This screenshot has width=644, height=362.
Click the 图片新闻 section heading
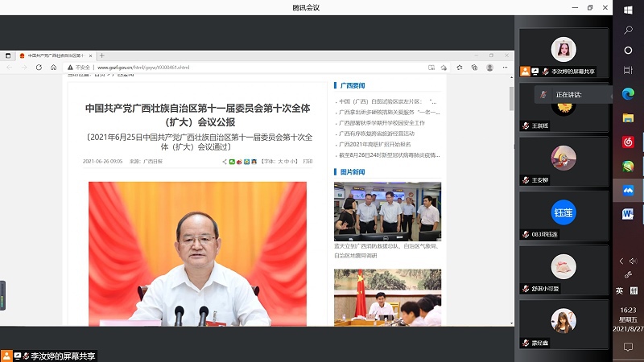(x=353, y=171)
